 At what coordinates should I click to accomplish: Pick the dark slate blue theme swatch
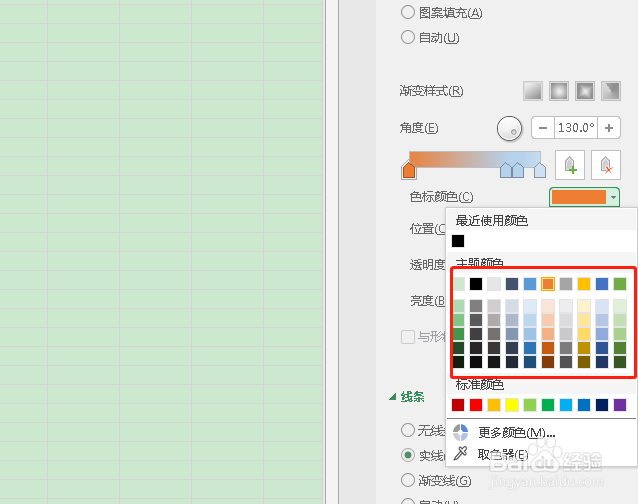(512, 284)
